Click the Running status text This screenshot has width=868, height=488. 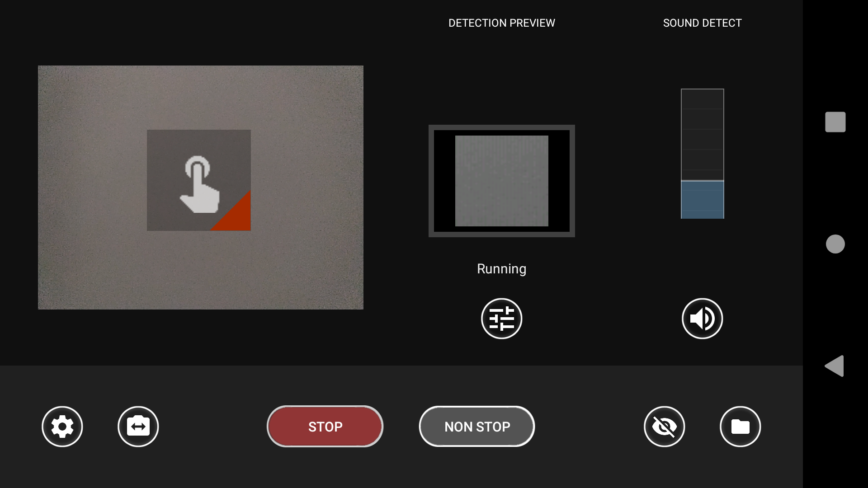[502, 269]
